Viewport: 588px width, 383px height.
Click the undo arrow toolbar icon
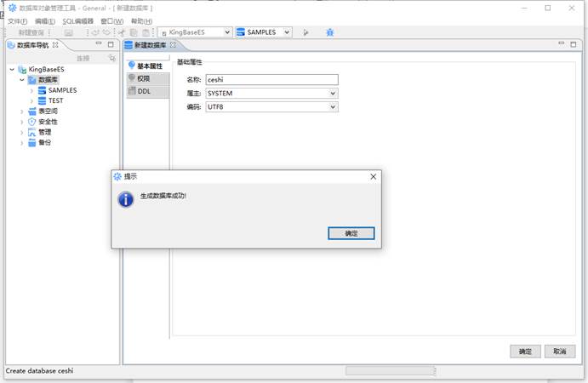(x=95, y=32)
